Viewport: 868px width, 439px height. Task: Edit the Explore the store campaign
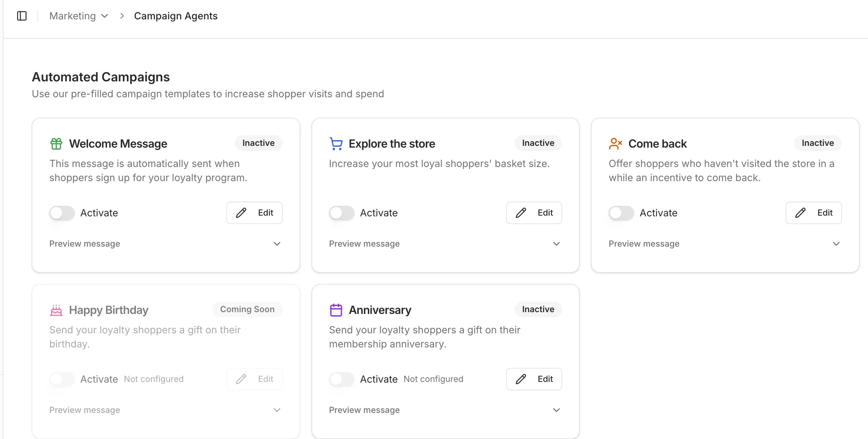tap(534, 213)
